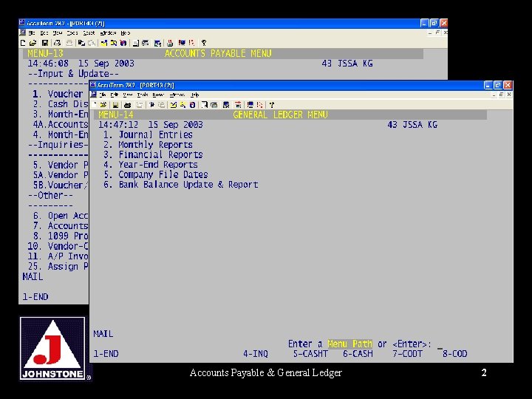Select '4. Year-End Reports' menu line

[151, 165]
